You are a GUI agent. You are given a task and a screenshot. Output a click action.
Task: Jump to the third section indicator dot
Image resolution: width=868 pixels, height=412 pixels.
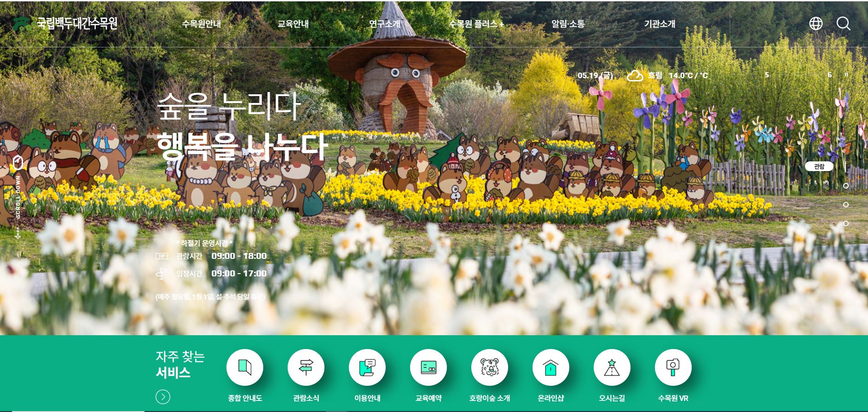tap(846, 205)
